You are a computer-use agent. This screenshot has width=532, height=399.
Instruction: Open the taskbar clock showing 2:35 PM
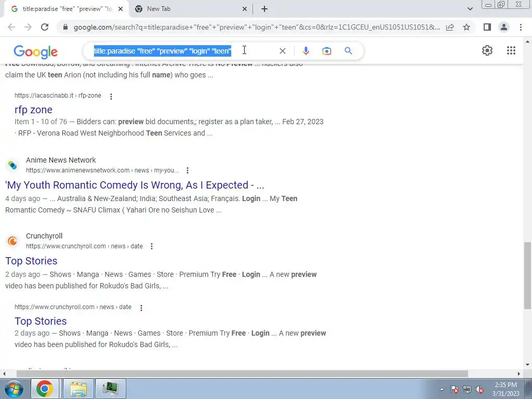(x=506, y=389)
